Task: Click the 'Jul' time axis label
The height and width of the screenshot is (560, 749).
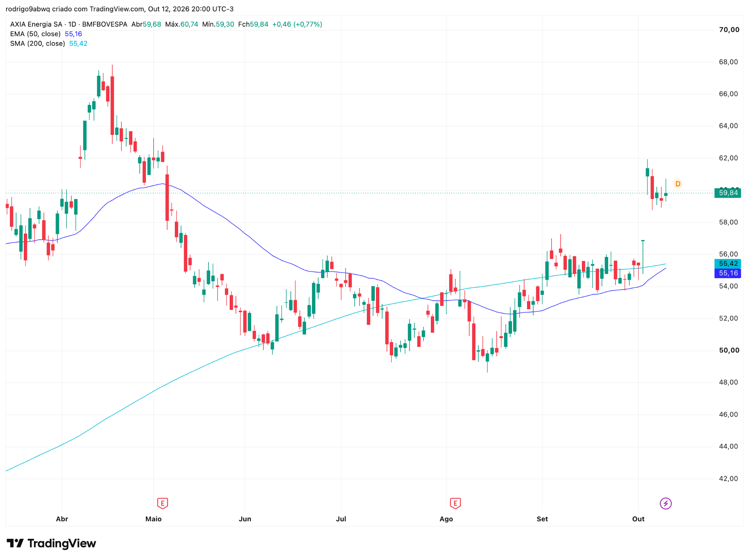Action: tap(341, 519)
